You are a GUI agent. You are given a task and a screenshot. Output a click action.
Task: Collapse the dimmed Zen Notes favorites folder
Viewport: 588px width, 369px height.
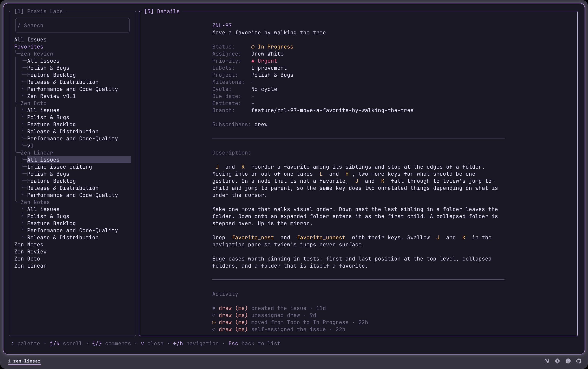(x=35, y=202)
